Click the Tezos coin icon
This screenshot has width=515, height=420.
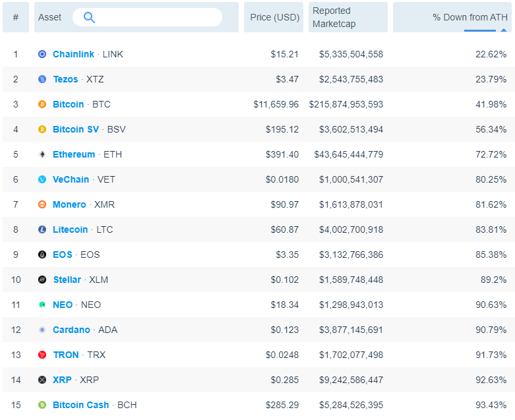[42, 79]
